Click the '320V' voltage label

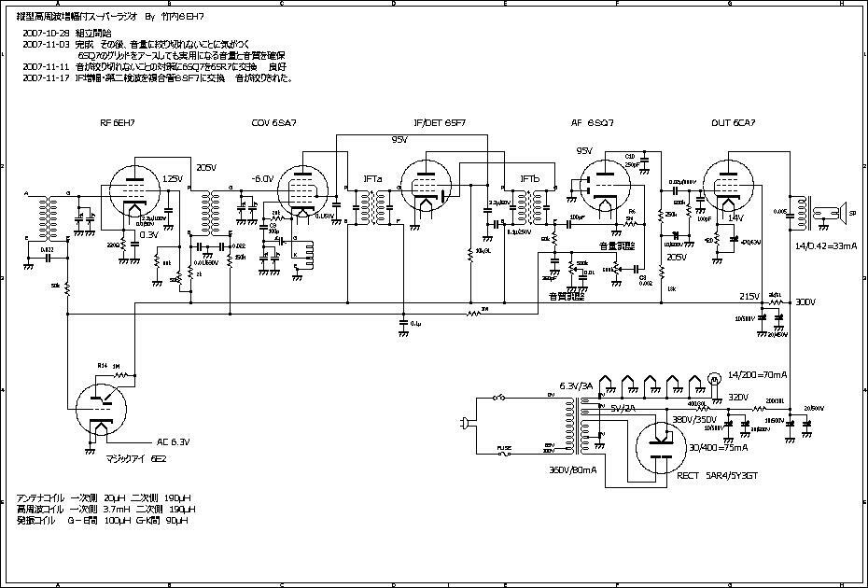point(738,397)
